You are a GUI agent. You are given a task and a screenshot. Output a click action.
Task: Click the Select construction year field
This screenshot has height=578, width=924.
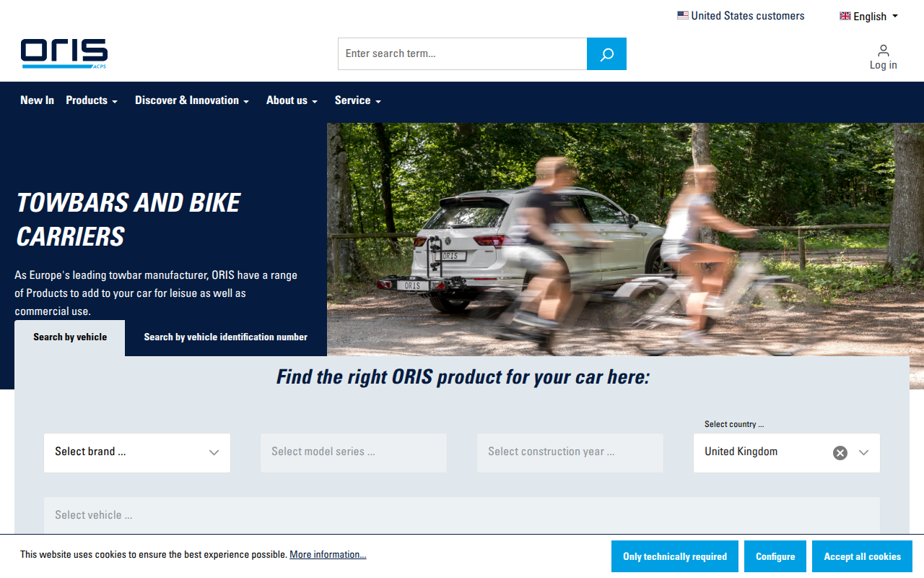point(570,453)
